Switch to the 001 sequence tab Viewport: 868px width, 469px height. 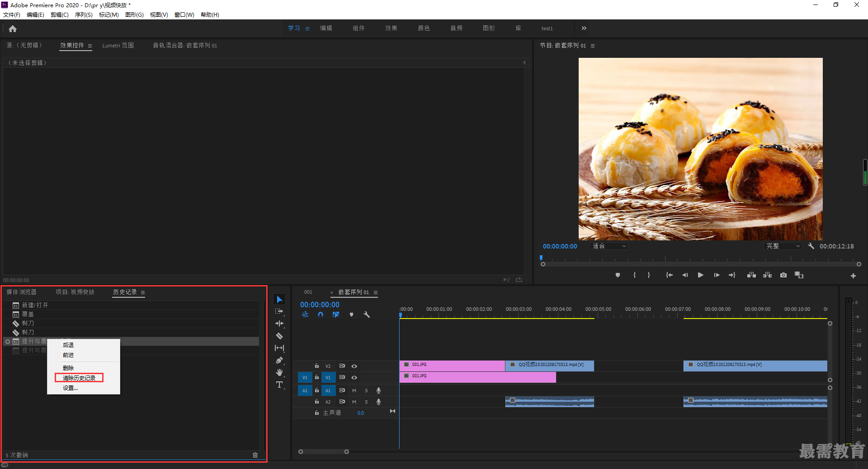point(308,292)
